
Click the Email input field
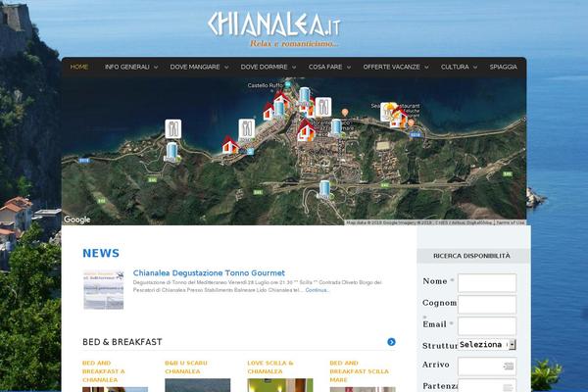tap(487, 326)
